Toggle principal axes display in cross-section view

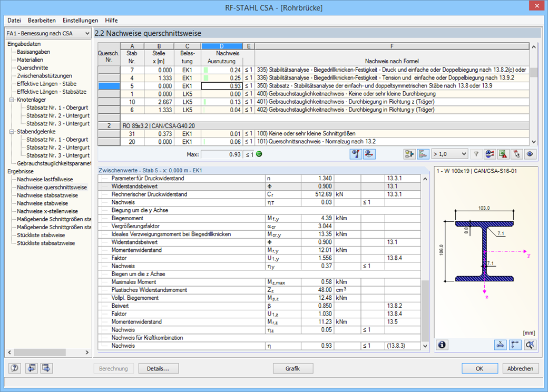(515, 345)
